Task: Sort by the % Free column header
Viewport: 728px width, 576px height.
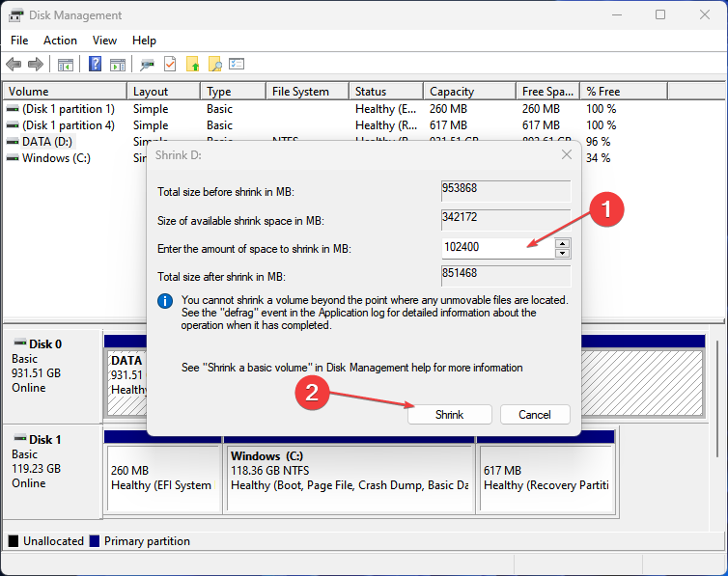Action: pyautogui.click(x=624, y=92)
